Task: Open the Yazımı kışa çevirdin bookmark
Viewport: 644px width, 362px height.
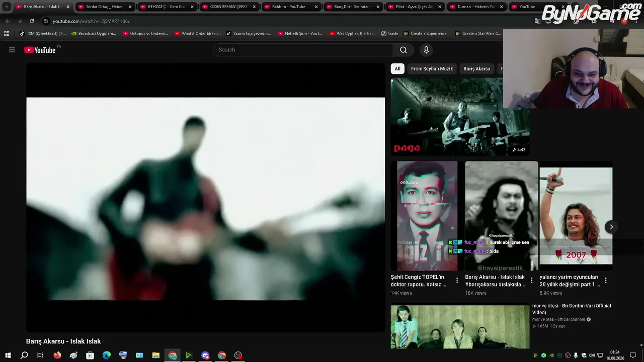Action: point(249,34)
